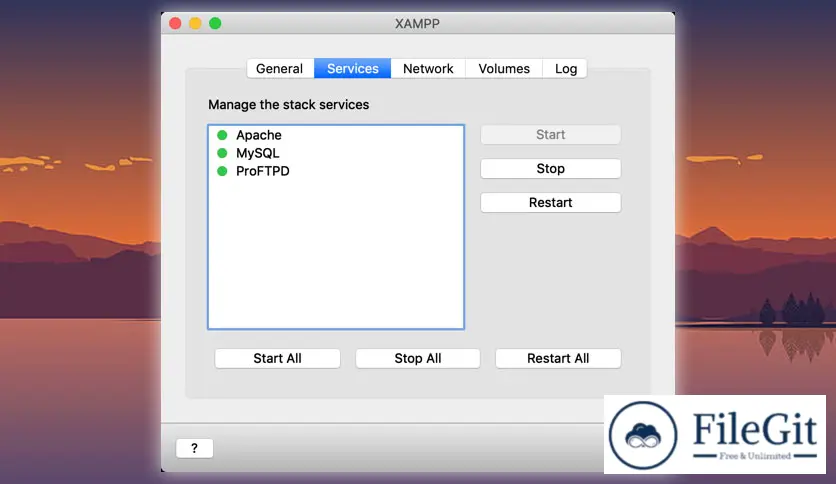Minimize the XAMPP window
The height and width of the screenshot is (484, 836).
pyautogui.click(x=195, y=23)
